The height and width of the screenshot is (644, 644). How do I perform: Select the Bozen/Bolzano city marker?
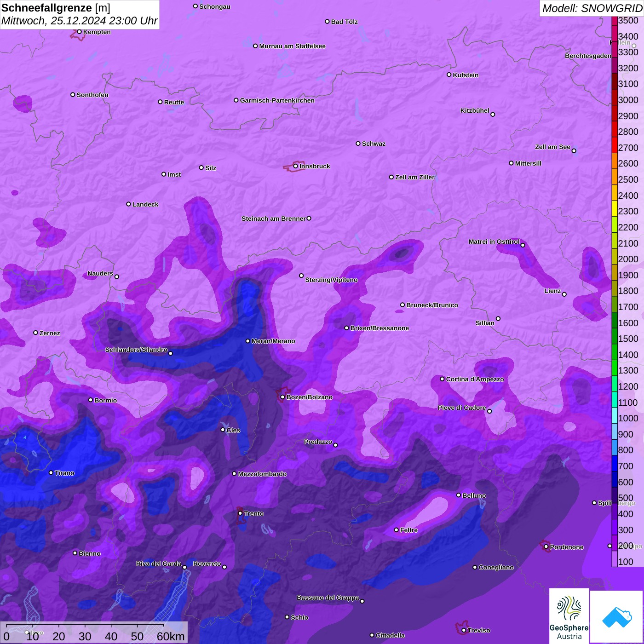[282, 397]
